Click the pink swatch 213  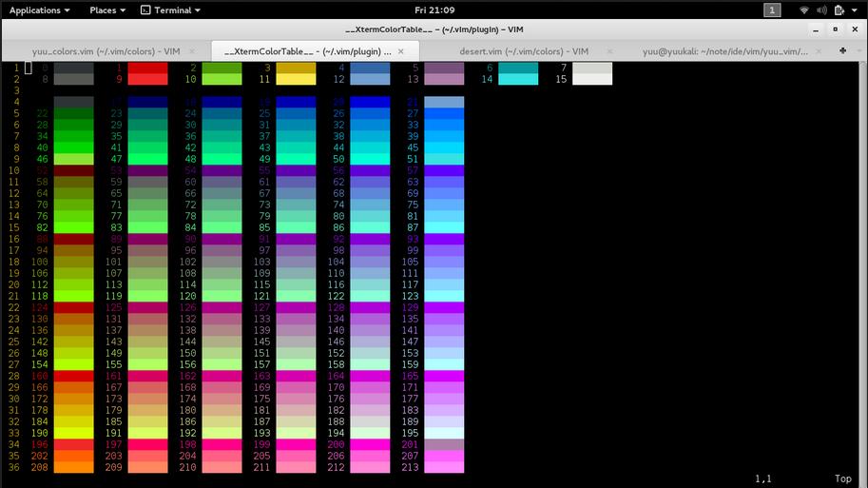(444, 467)
